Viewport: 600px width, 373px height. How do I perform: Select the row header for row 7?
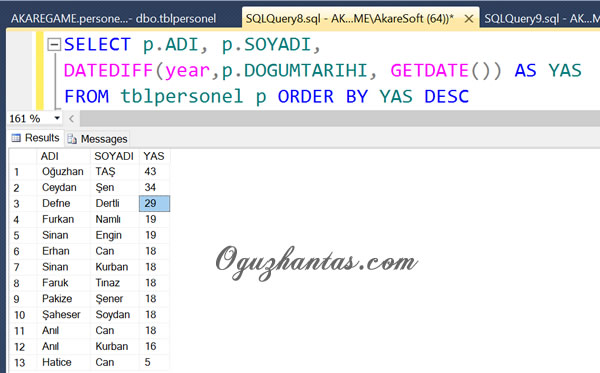point(23,267)
